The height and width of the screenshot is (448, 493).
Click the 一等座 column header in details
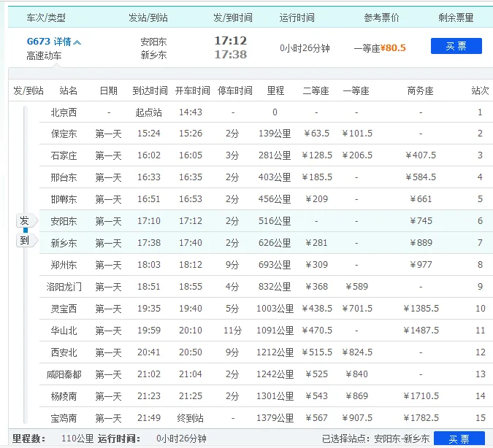pyautogui.click(x=356, y=90)
